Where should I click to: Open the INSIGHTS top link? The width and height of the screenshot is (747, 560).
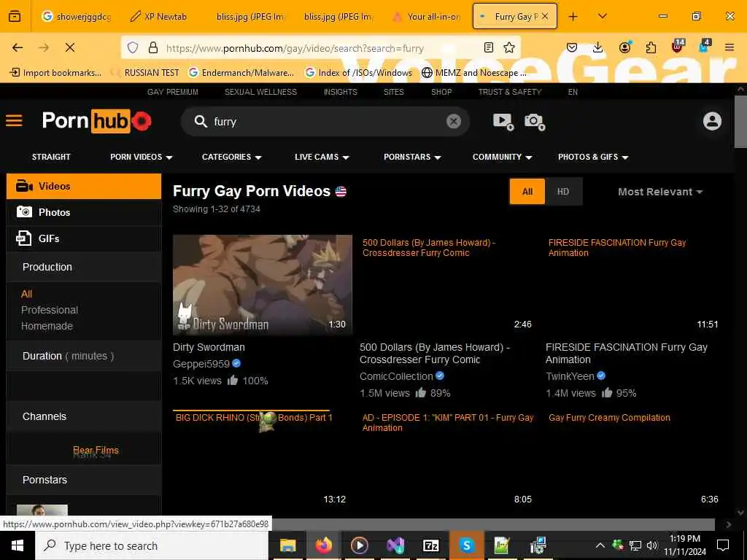(340, 92)
